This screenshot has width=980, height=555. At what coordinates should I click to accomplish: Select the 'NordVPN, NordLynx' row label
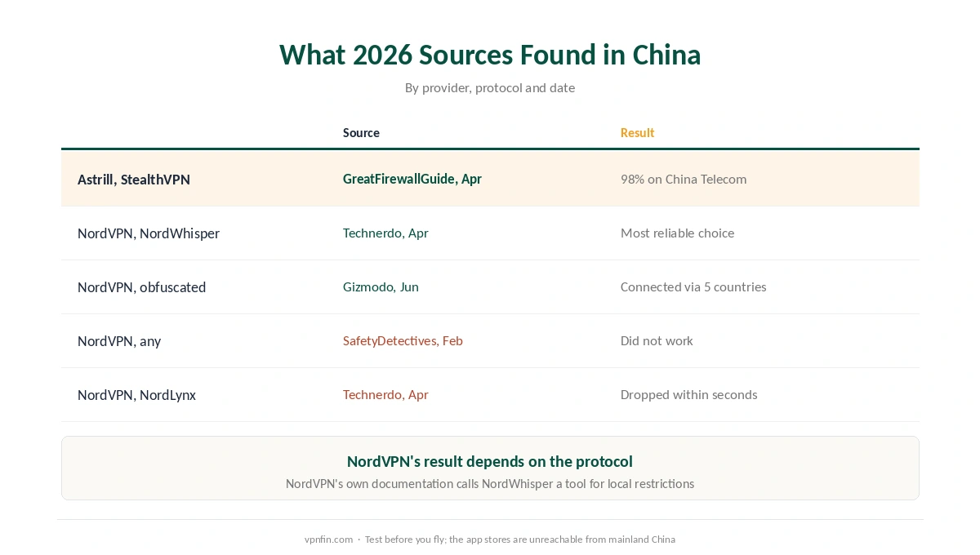coord(137,395)
